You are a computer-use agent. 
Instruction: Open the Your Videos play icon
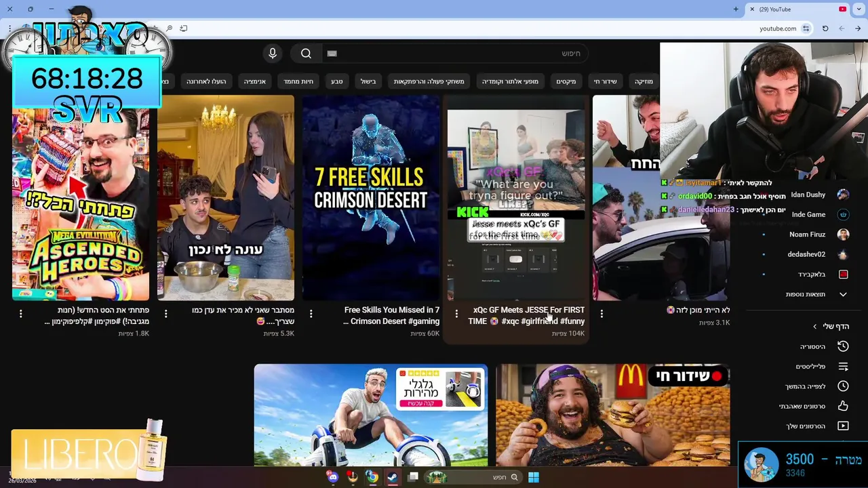(x=843, y=426)
